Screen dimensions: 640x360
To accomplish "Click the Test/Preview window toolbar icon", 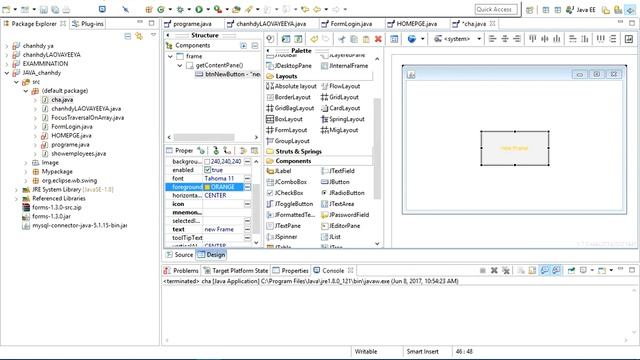I will click(286, 39).
